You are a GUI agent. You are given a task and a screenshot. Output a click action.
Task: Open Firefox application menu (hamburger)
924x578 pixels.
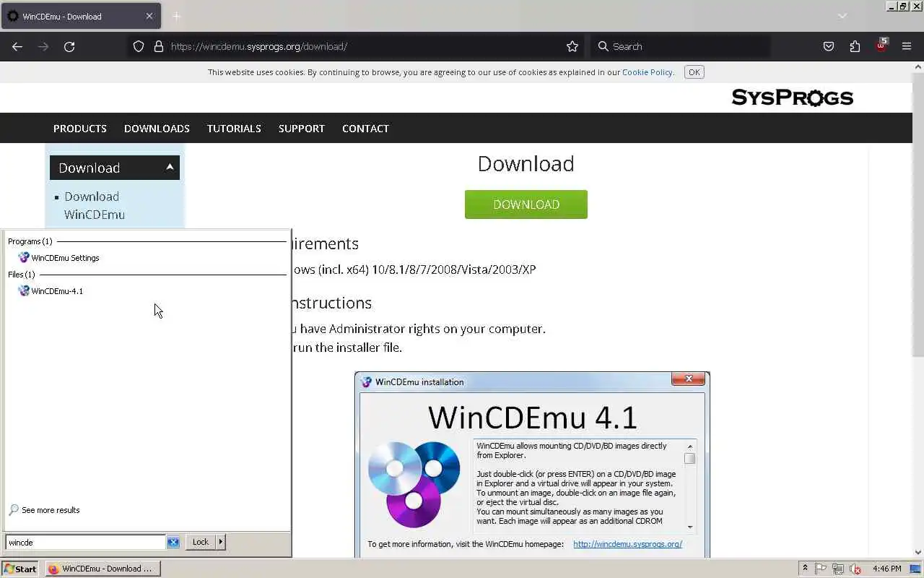(907, 46)
